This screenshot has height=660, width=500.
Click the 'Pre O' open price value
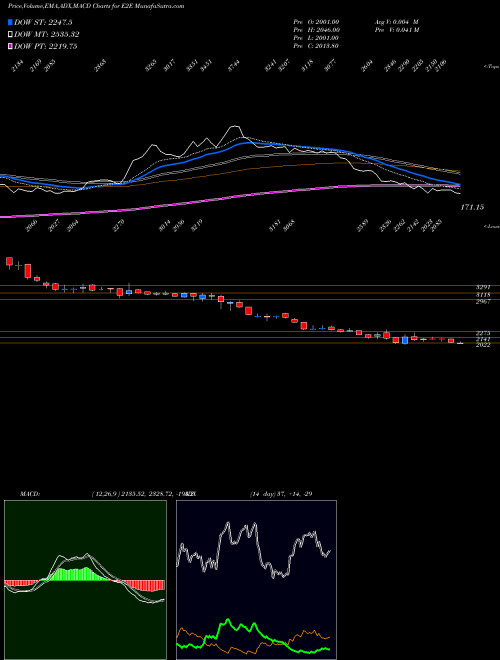316,22
